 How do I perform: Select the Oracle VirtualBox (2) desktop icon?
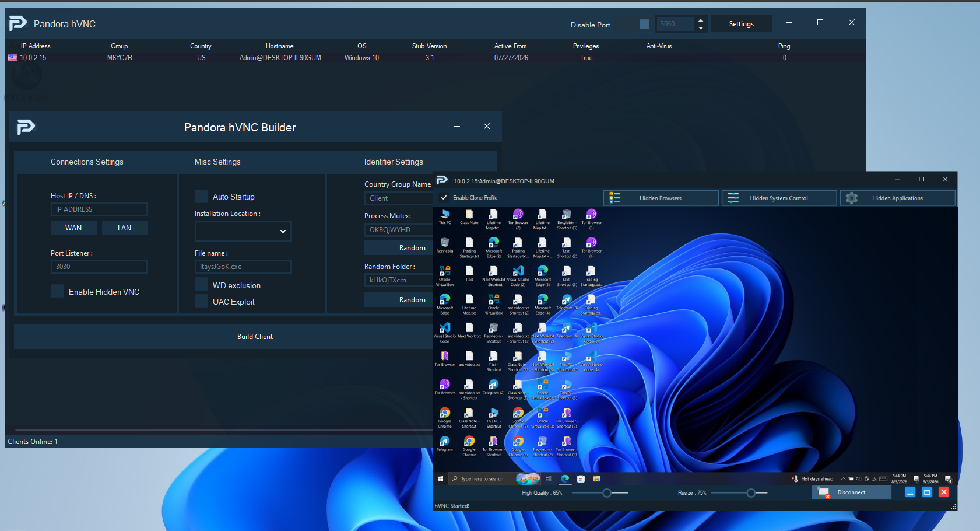(x=542, y=390)
